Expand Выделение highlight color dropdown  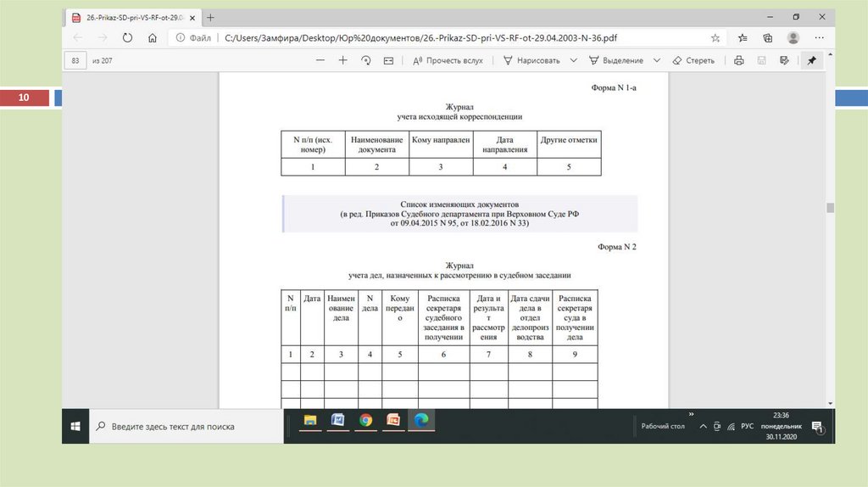pyautogui.click(x=657, y=60)
